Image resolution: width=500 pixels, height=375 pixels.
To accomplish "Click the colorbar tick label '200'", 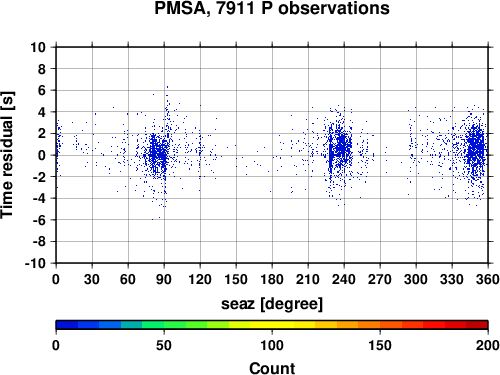I will tap(488, 345).
